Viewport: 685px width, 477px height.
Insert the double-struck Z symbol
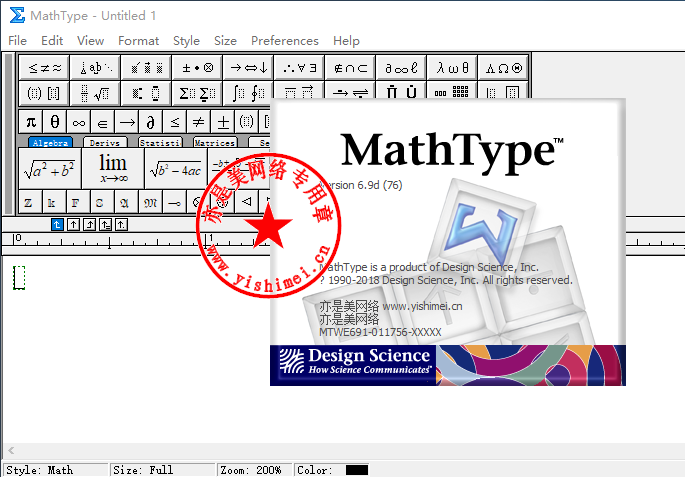click(x=31, y=202)
